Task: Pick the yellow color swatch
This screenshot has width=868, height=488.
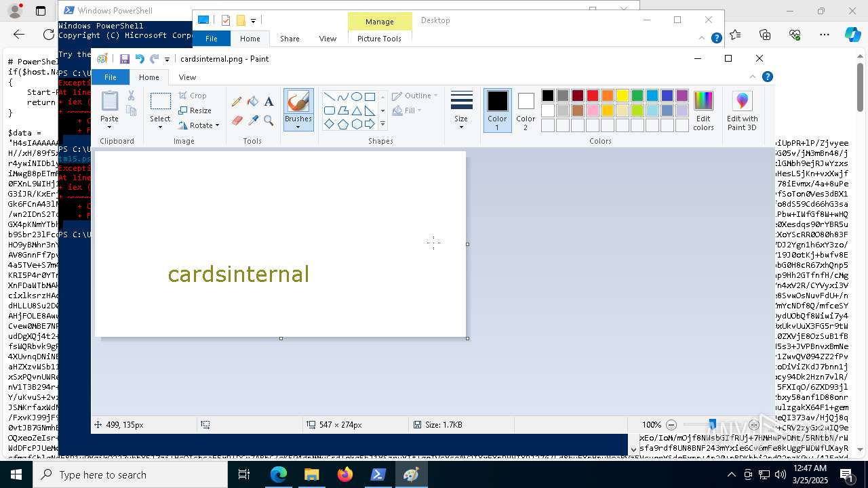Action: 623,96
